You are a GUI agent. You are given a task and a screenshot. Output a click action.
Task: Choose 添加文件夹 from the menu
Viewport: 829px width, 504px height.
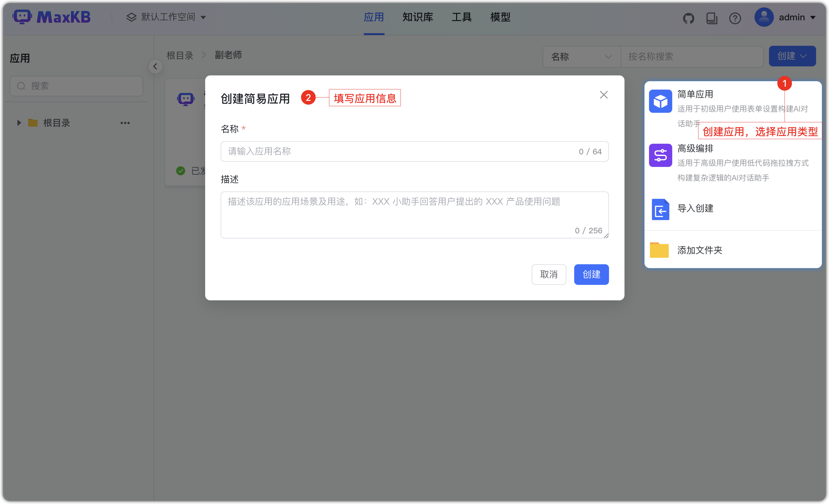click(733, 250)
